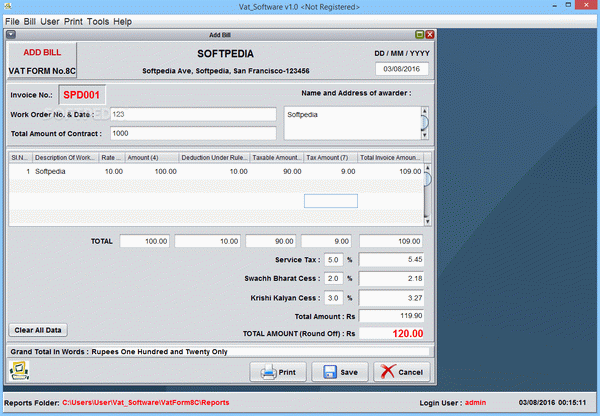Select the Softpedia description cell in row 1
Viewport: 600px width, 416px height.
[x=65, y=171]
